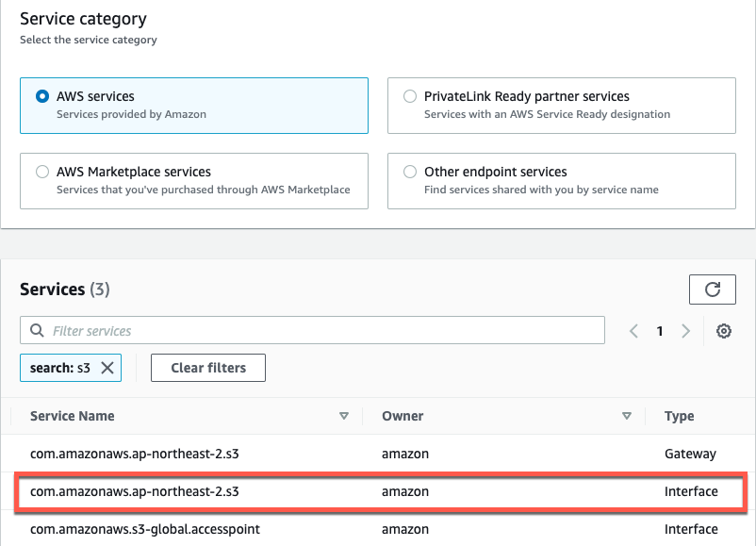Screen dimensions: 756x546
Task: Click the Service Name column header
Action: coord(72,415)
